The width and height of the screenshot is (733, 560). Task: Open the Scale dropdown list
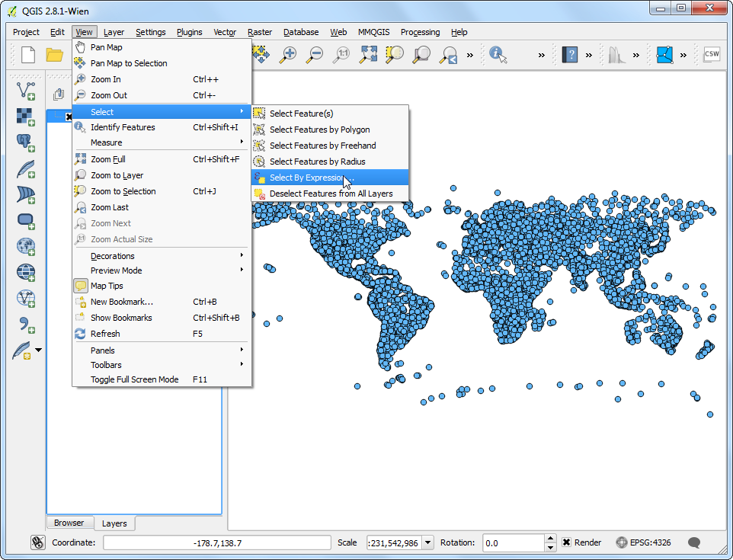[427, 542]
